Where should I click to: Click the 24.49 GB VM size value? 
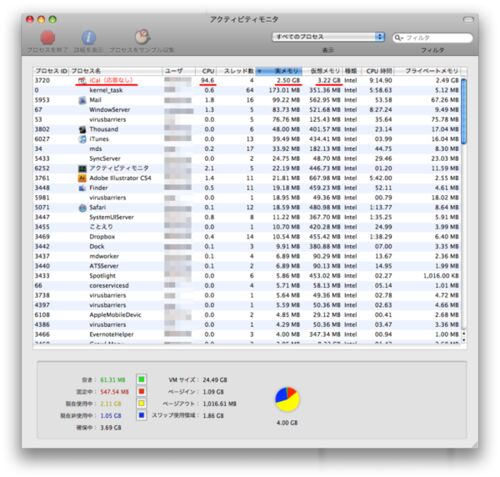(x=215, y=380)
